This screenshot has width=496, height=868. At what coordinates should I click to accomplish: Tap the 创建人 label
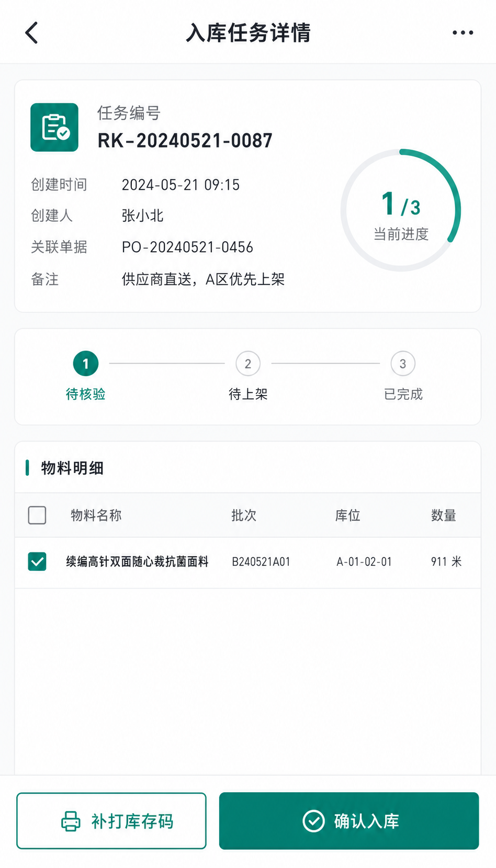52,216
